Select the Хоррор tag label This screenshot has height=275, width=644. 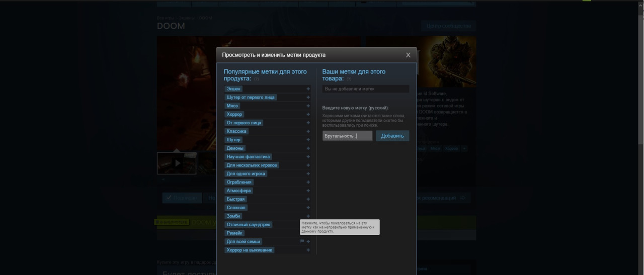pos(234,115)
